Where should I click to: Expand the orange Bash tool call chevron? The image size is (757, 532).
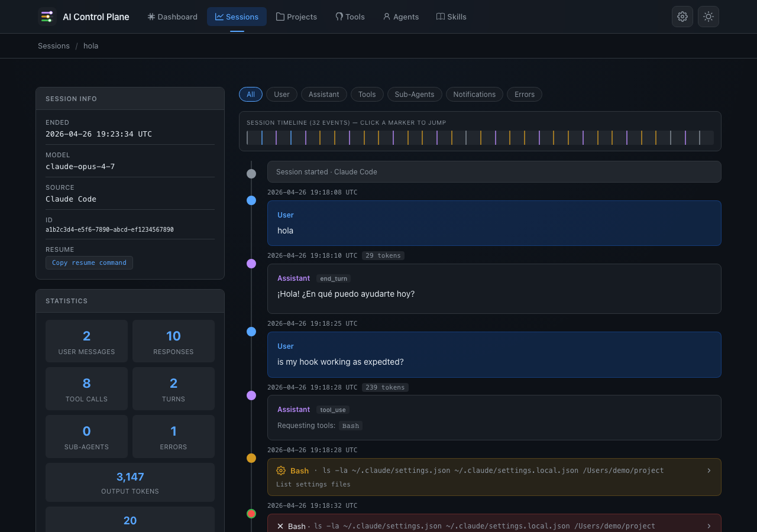(x=709, y=471)
